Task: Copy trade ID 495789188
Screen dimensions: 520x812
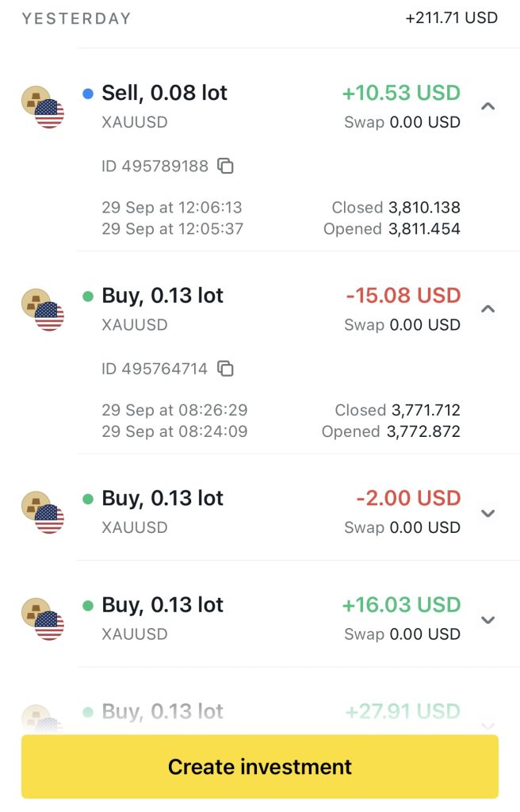Action: click(226, 166)
